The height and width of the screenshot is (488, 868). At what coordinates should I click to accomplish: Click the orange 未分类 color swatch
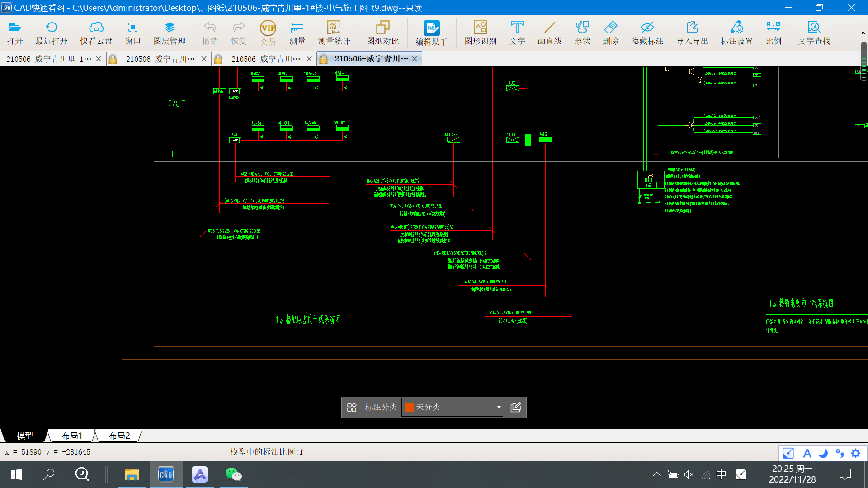pyautogui.click(x=409, y=407)
